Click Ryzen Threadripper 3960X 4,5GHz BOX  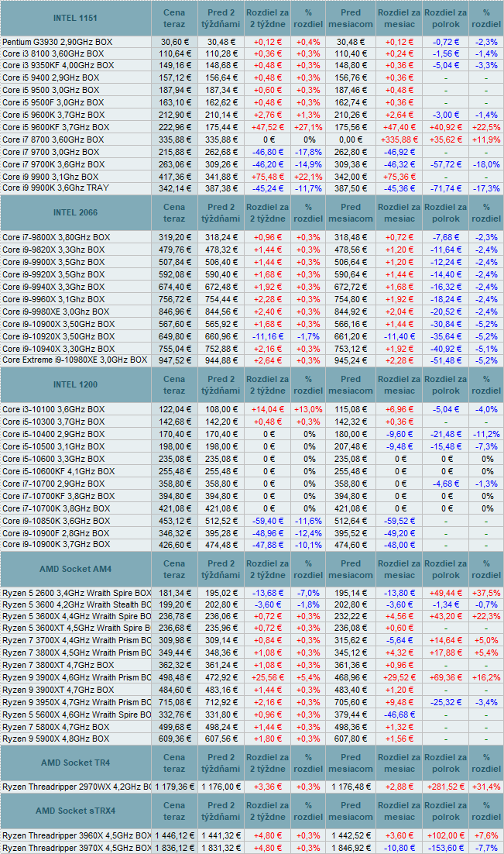coord(76,835)
